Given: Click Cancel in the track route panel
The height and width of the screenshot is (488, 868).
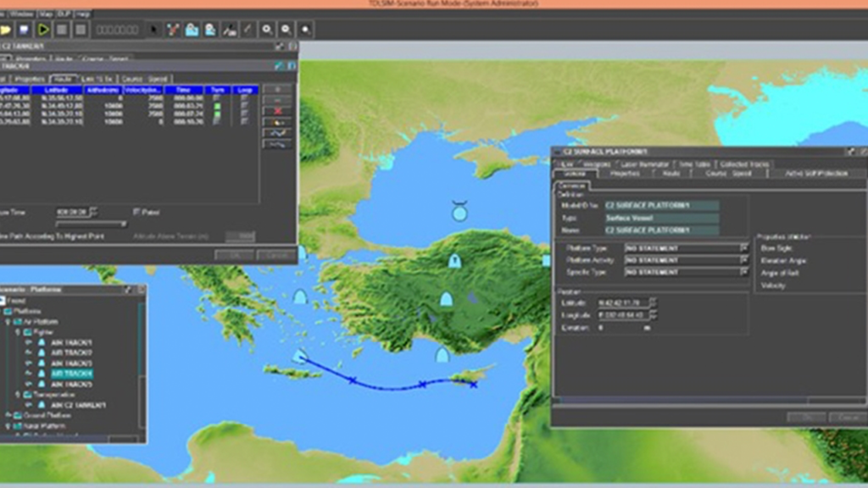Looking at the screenshot, I should click(x=276, y=255).
